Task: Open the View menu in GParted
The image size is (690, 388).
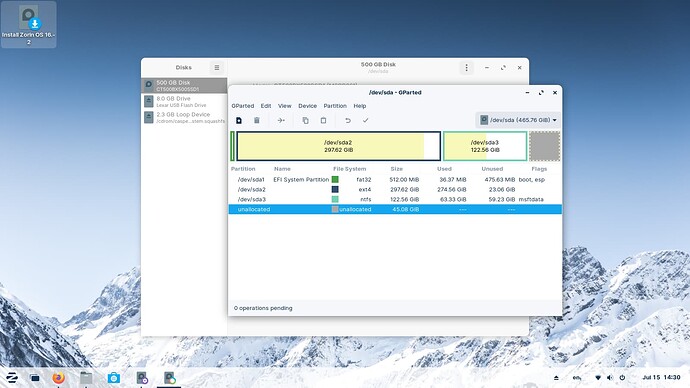Action: point(285,106)
